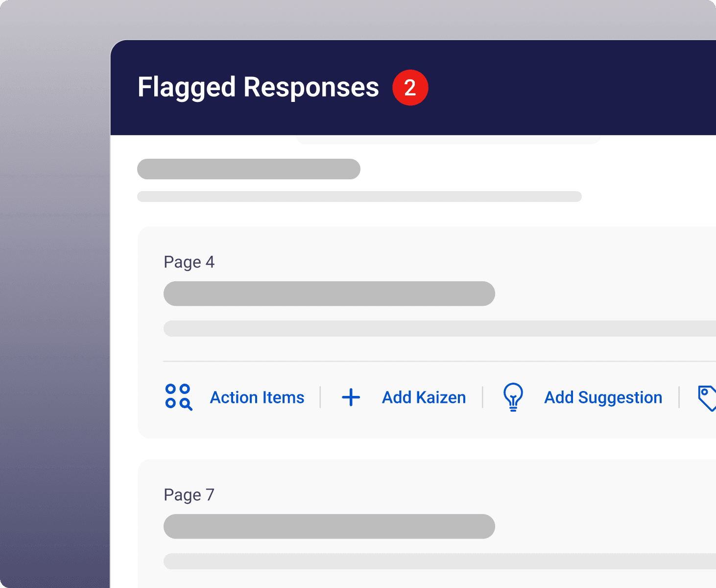Open the Action Items link

[257, 397]
